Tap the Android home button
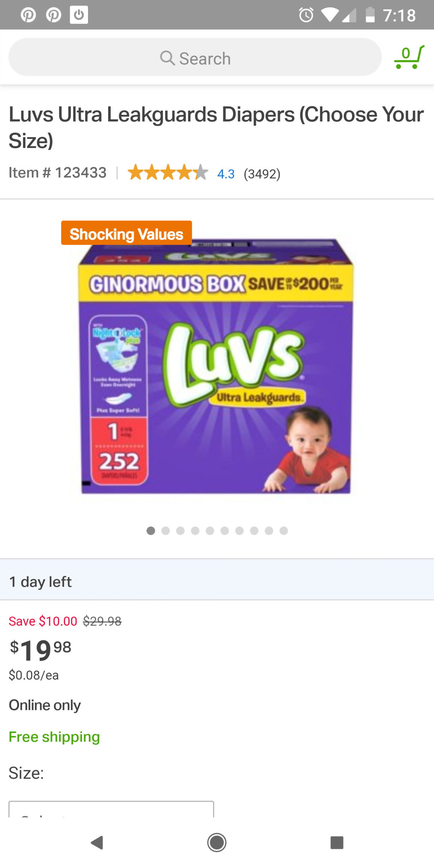 click(x=217, y=842)
